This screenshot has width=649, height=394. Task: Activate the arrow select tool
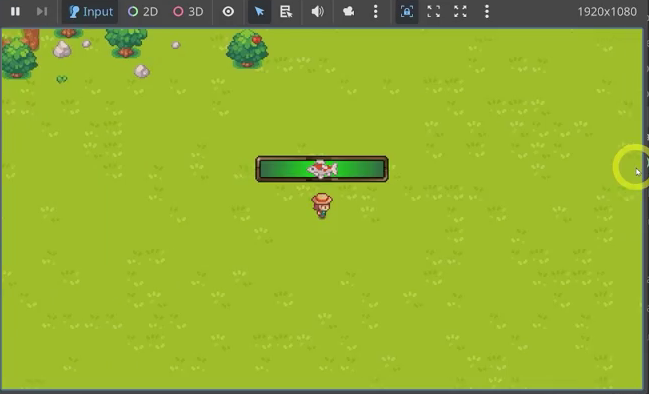coord(260,12)
